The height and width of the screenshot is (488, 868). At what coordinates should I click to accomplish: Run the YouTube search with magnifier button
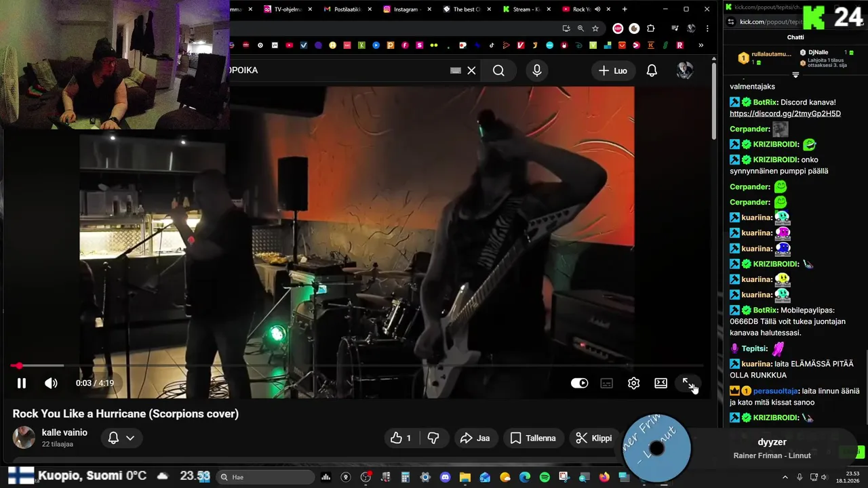coord(498,70)
